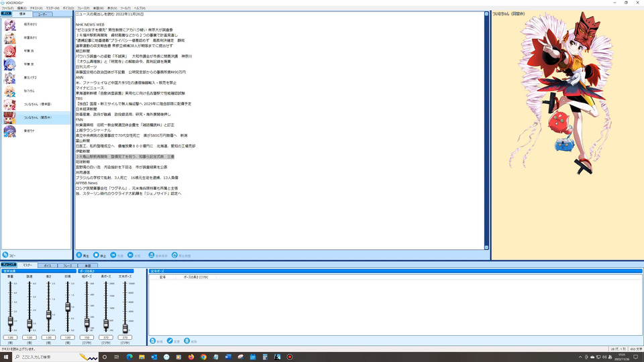Select the 紲星あかり voice avatar
The image size is (644, 362).
[9, 38]
